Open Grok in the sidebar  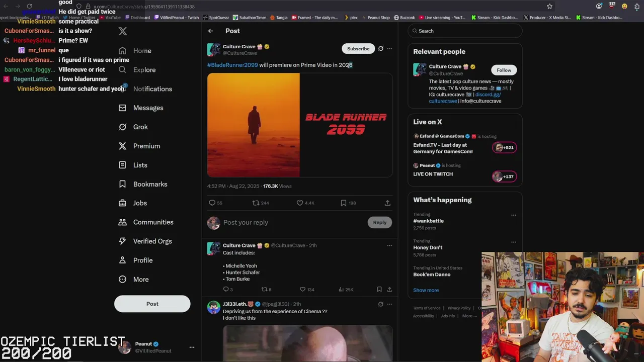[x=133, y=127]
